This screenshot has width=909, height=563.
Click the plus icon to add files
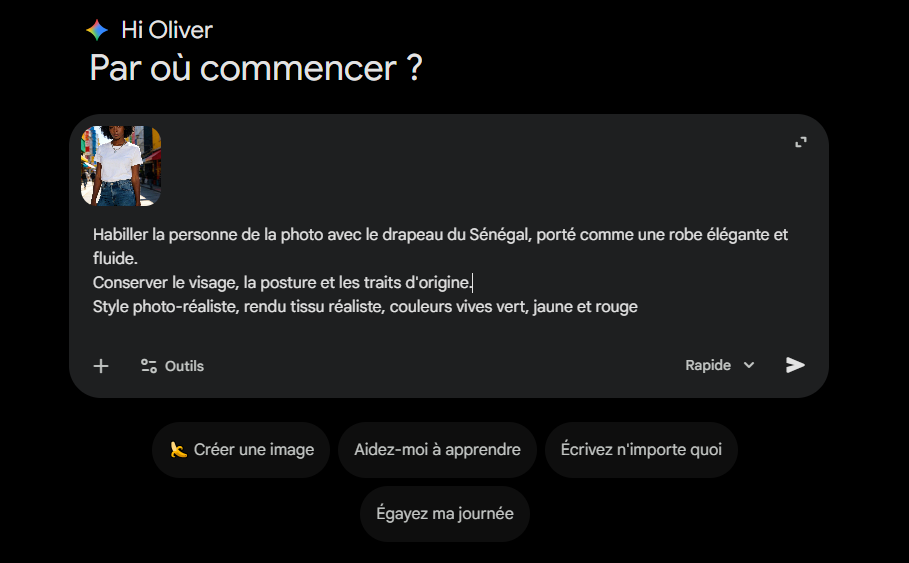point(101,366)
